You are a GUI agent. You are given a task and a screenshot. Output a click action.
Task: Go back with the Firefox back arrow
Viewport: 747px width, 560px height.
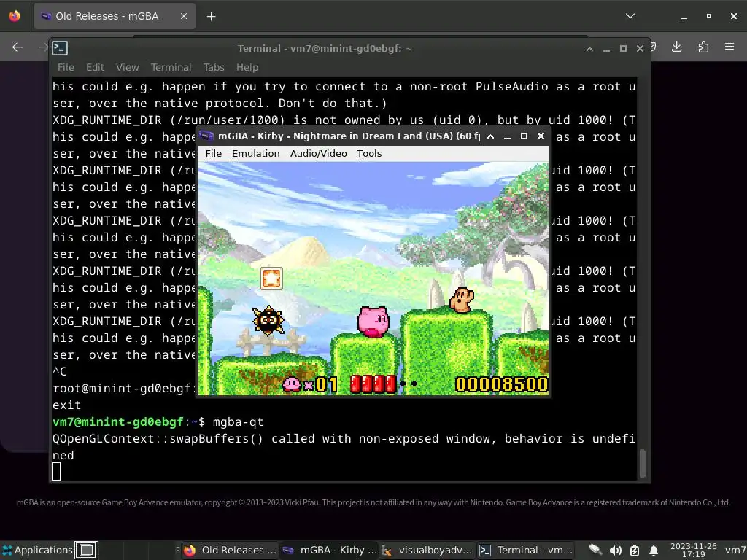(x=18, y=47)
